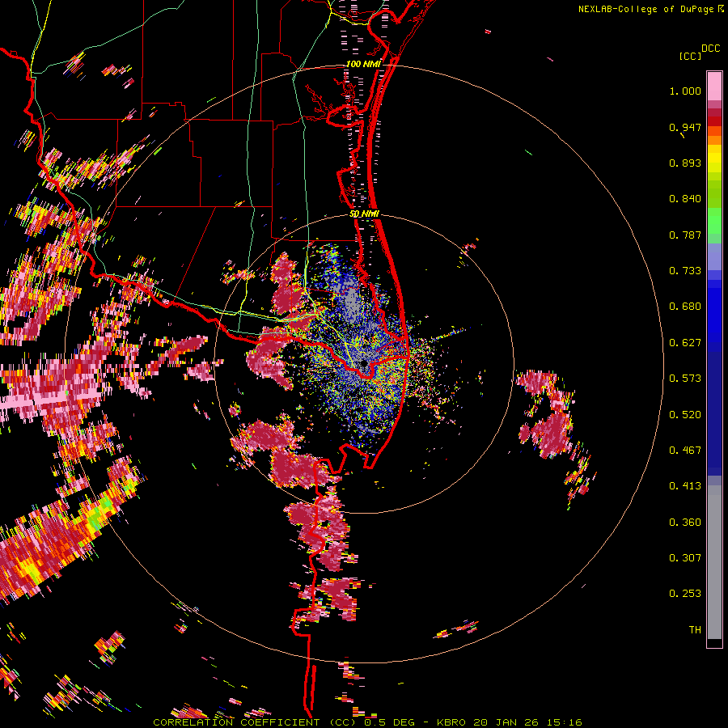Image resolution: width=728 pixels, height=728 pixels.
Task: Click the 0.840 scale value
Action: [x=685, y=199]
